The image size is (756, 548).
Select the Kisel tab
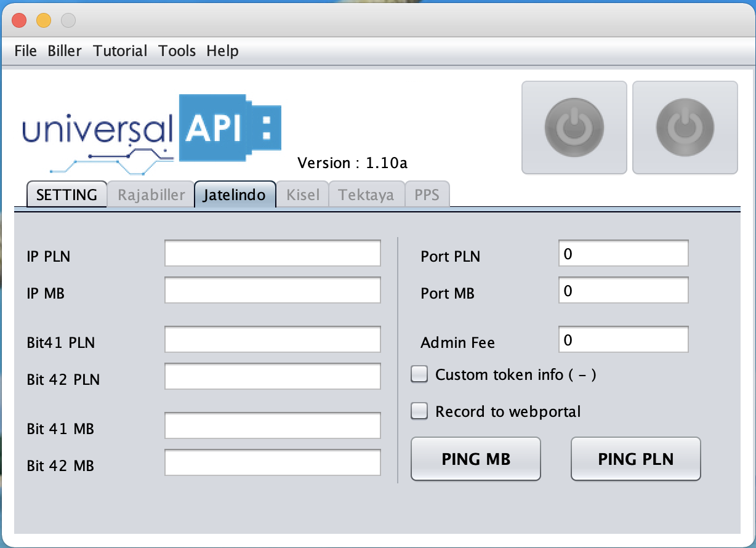303,195
